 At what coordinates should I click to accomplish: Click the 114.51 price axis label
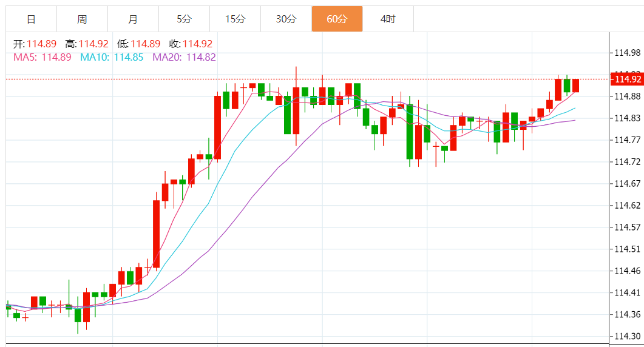click(x=627, y=249)
